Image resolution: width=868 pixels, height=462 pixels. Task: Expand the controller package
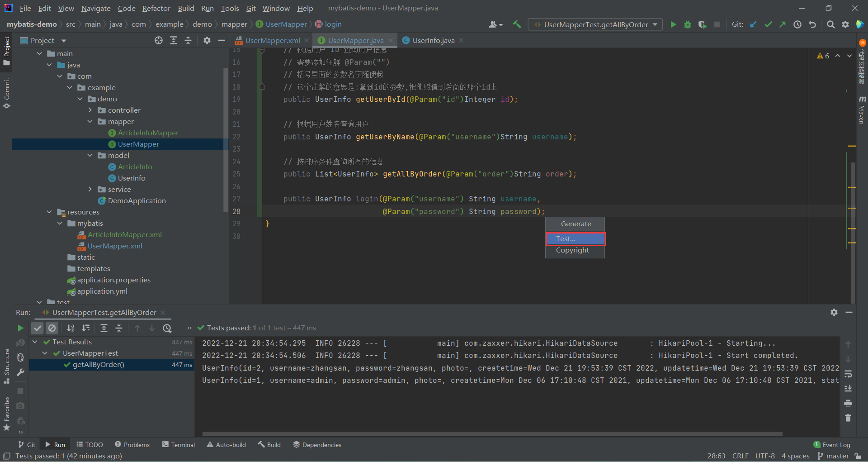[x=90, y=110]
